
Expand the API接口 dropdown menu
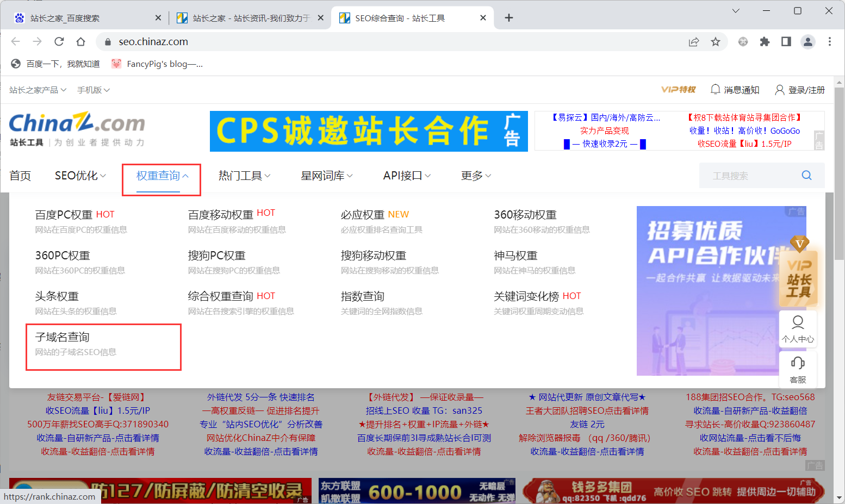click(x=407, y=176)
